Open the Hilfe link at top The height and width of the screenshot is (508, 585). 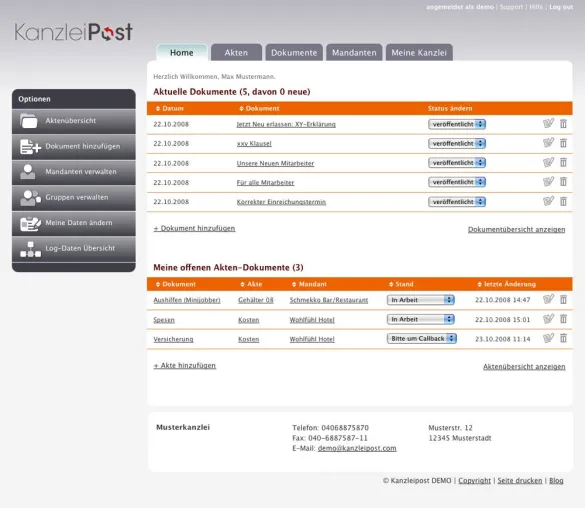tap(536, 7)
